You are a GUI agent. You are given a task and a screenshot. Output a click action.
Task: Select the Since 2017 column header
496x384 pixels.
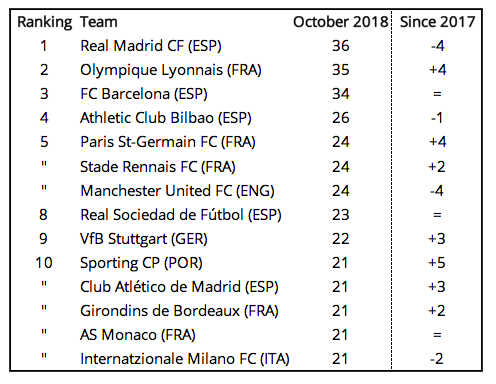tap(437, 22)
